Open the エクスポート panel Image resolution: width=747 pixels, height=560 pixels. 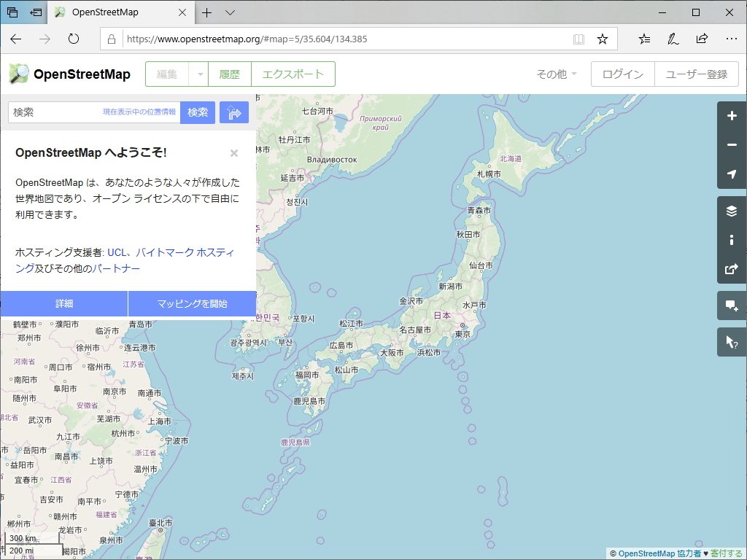point(293,74)
